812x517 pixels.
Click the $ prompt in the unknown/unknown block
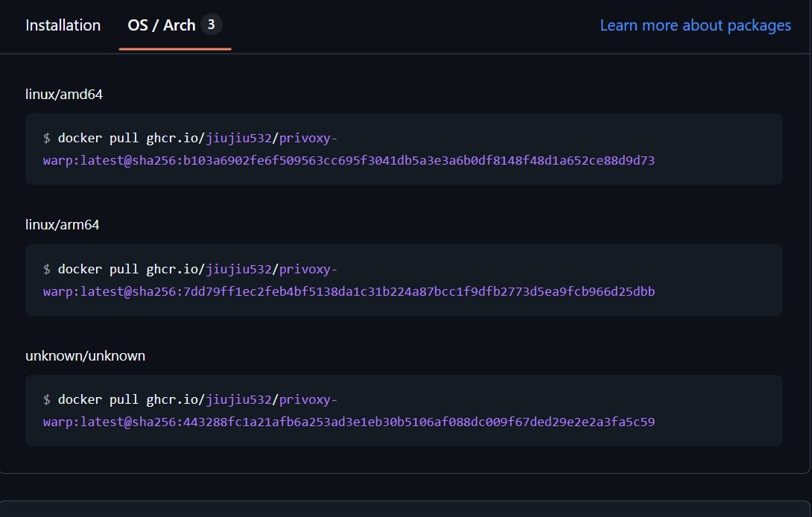tap(47, 400)
